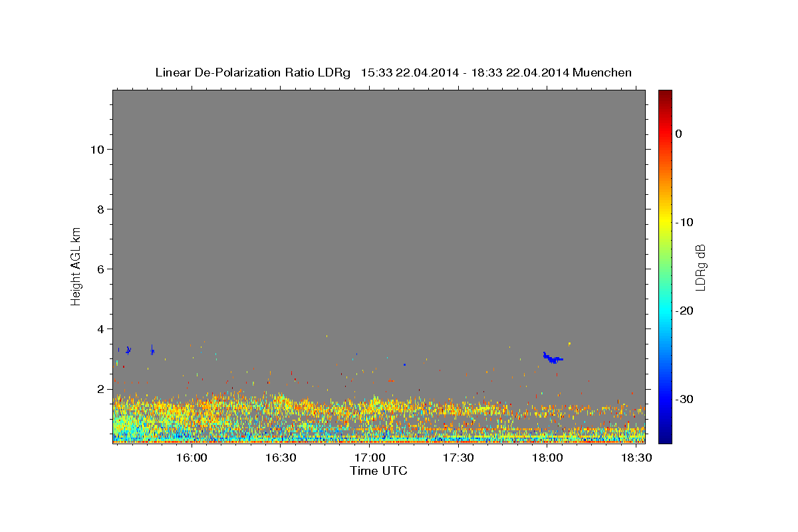Click the plot title 'Linear De-Polarization Ratio LDRg'
The width and height of the screenshot is (798, 532).
pyautogui.click(x=253, y=72)
